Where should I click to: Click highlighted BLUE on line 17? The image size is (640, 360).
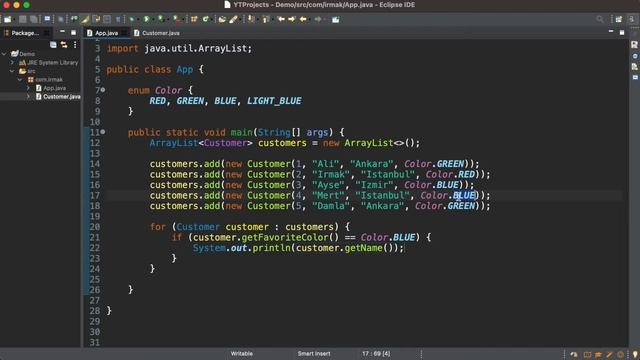(x=464, y=195)
